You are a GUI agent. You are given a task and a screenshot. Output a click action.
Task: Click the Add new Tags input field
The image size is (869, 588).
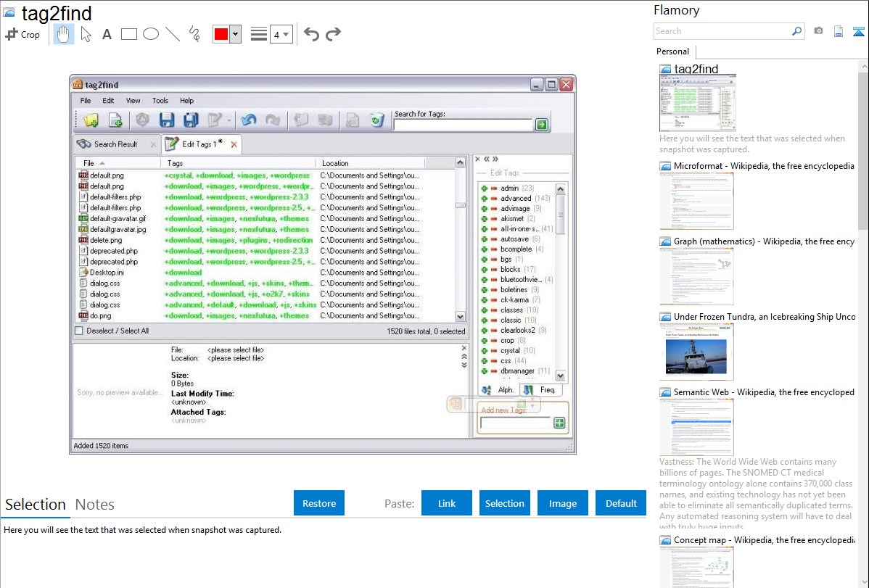point(516,423)
